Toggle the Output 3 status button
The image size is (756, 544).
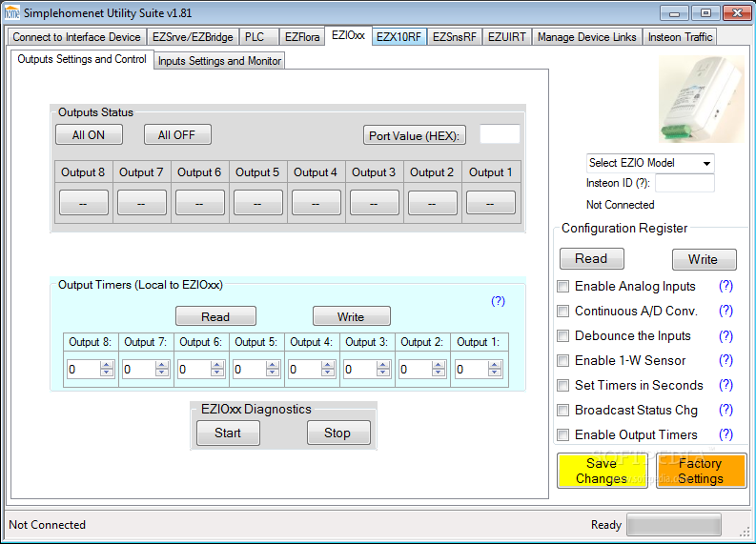[374, 203]
